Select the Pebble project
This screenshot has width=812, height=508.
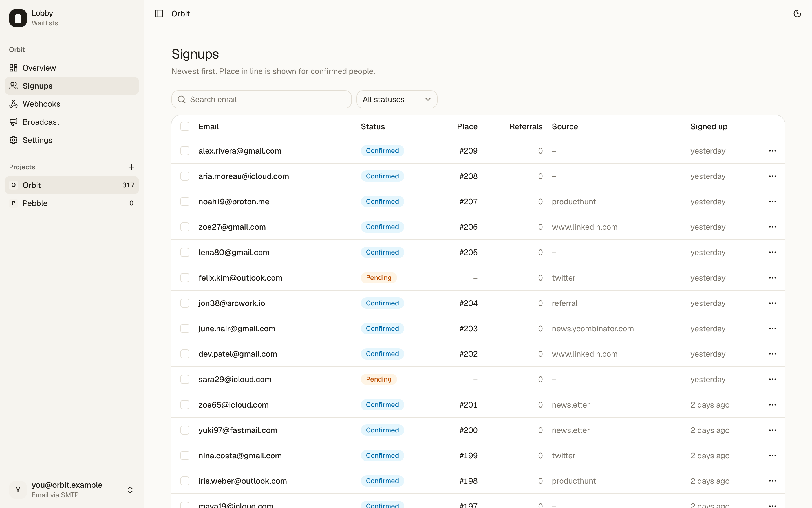tap(72, 203)
